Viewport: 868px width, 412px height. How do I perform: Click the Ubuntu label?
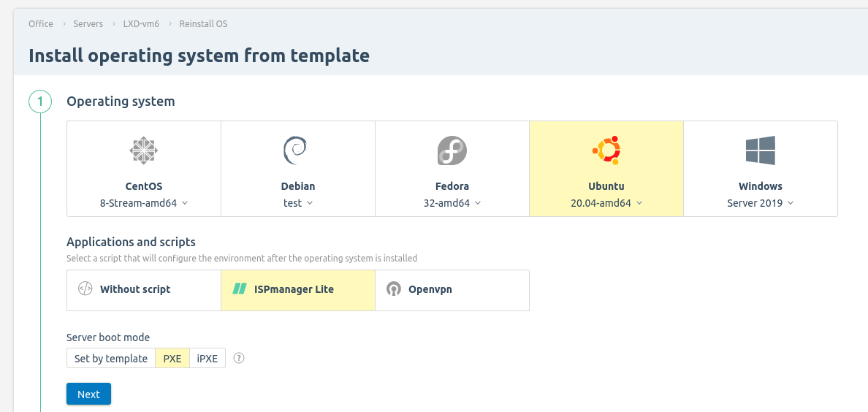606,186
